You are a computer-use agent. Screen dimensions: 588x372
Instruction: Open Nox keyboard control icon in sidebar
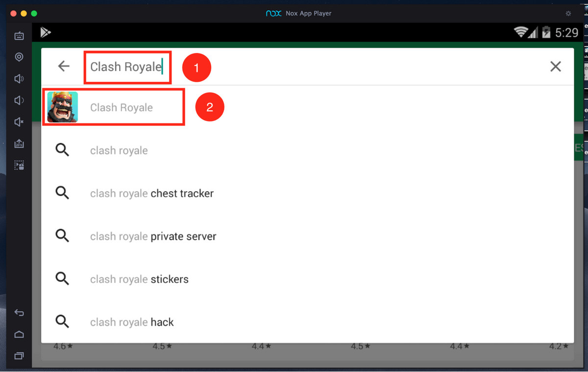point(19,36)
